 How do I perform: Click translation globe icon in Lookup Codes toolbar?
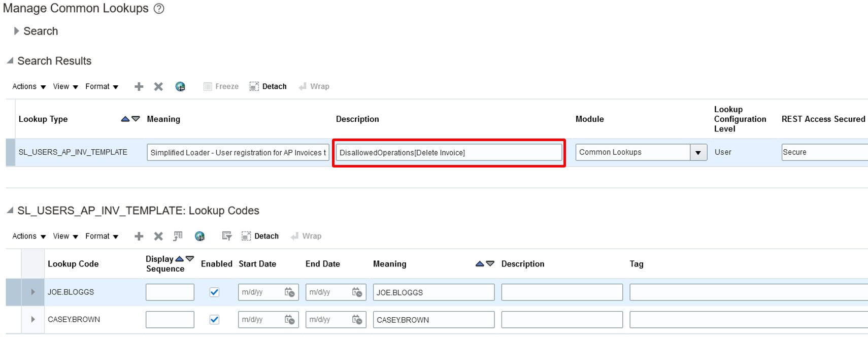pos(200,237)
